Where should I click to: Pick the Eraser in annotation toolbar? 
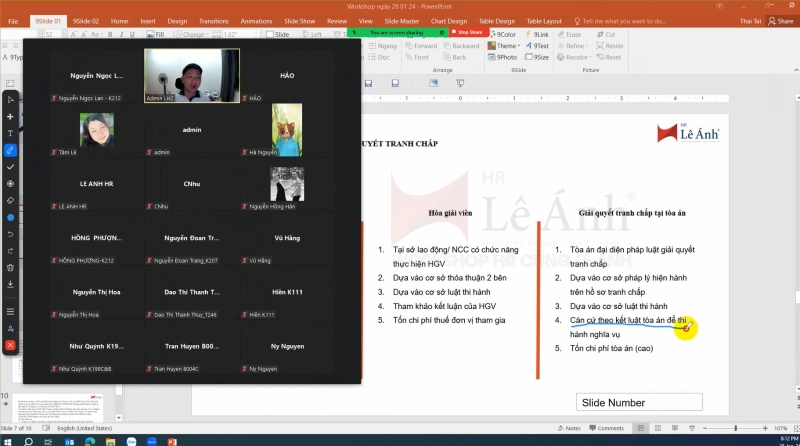pyautogui.click(x=11, y=201)
